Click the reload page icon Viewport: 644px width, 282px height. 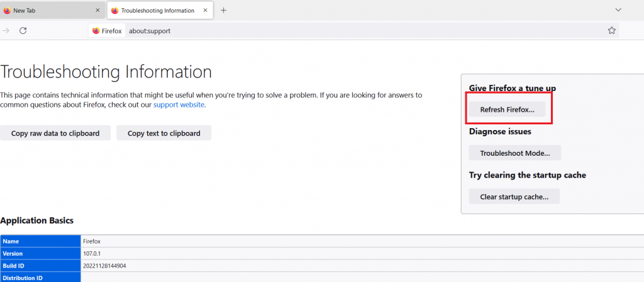click(x=23, y=30)
